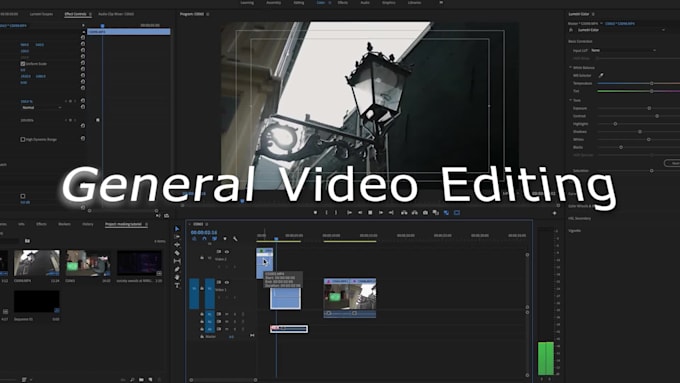Image resolution: width=680 pixels, height=383 pixels.
Task: Click the Export Frame camera icon
Action: [x=425, y=213]
